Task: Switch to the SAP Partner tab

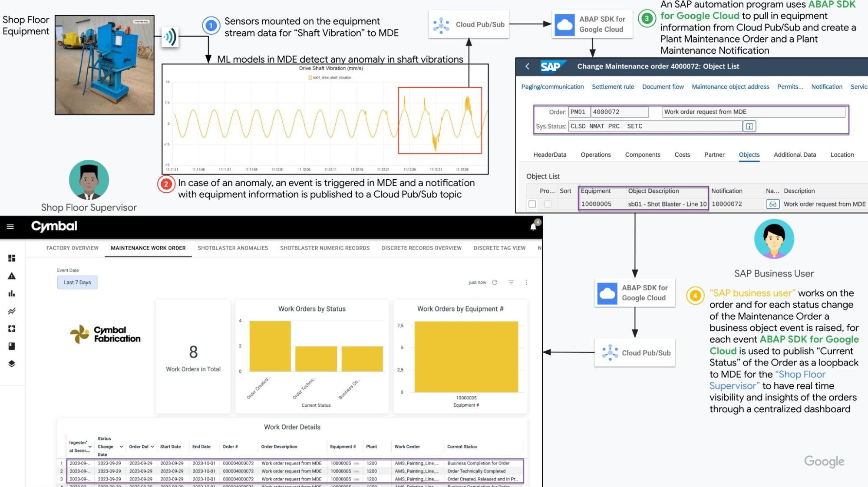Action: (x=714, y=155)
